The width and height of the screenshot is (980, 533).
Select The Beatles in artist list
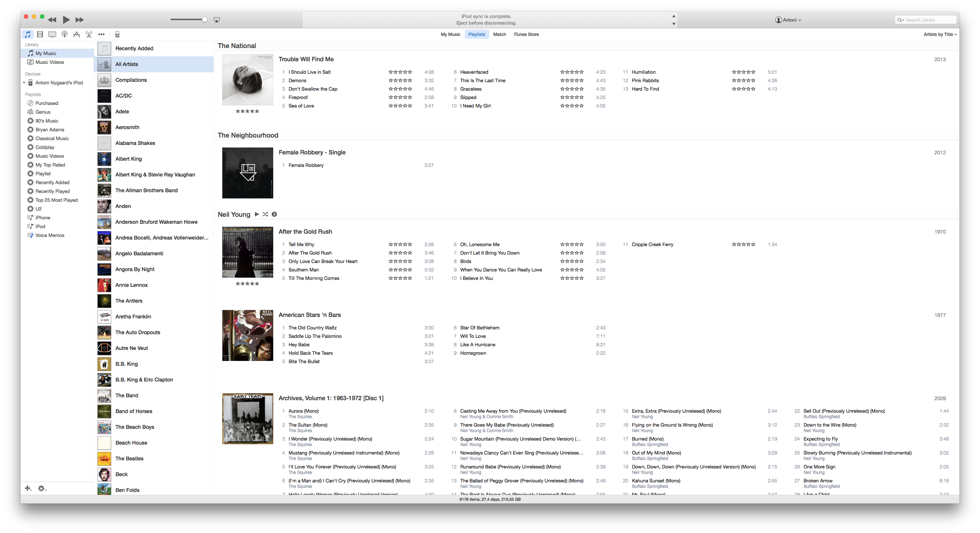point(154,459)
